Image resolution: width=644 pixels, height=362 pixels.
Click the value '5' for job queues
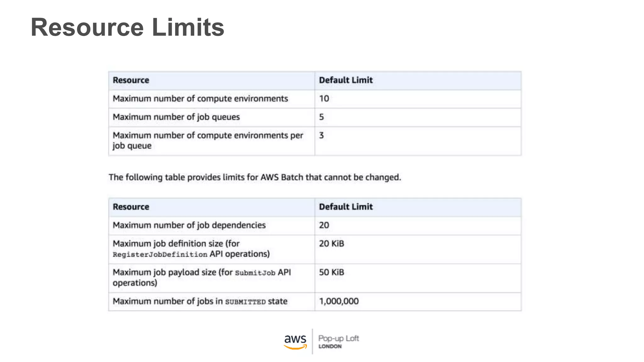pos(321,117)
